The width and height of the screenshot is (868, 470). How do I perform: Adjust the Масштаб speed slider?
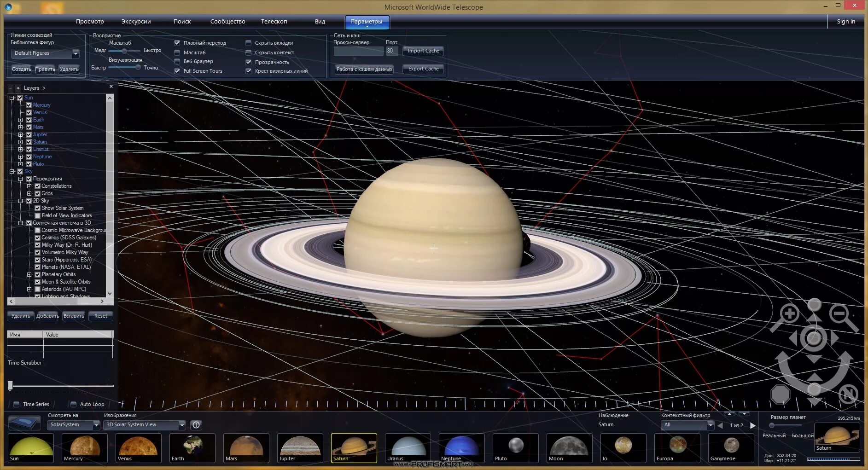124,51
